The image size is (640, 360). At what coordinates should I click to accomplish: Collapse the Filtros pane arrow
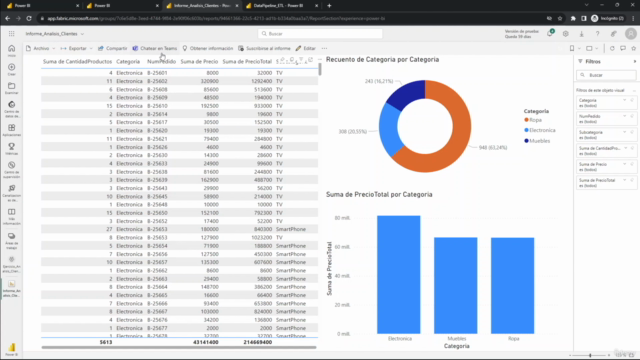point(635,61)
